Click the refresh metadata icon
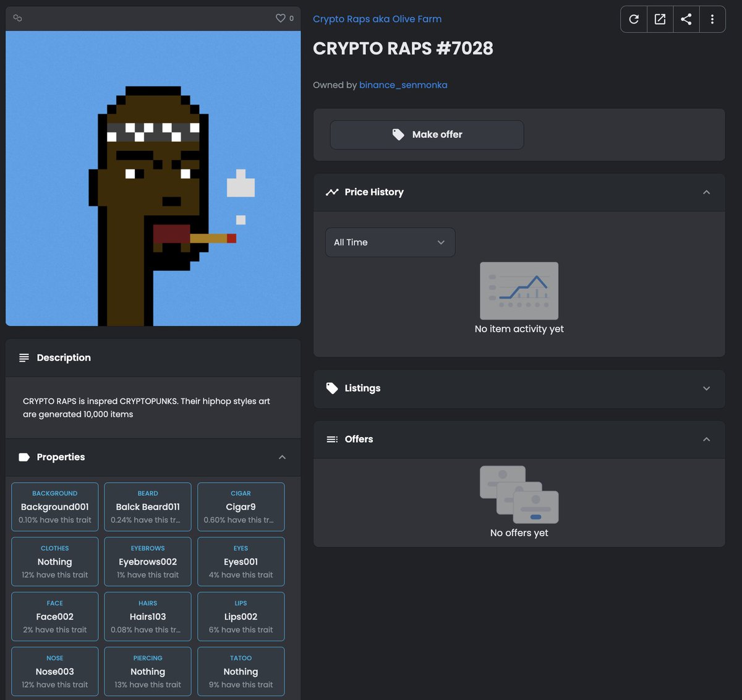 (x=634, y=19)
